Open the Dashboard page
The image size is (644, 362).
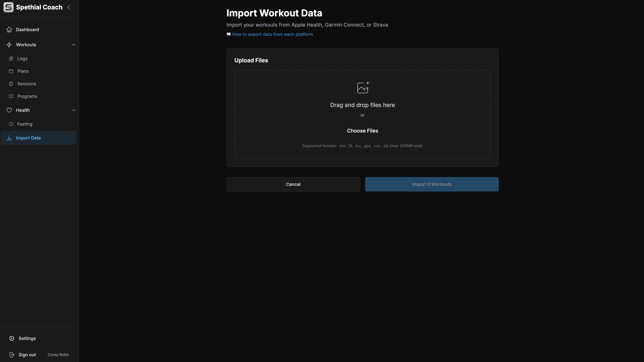[27, 29]
